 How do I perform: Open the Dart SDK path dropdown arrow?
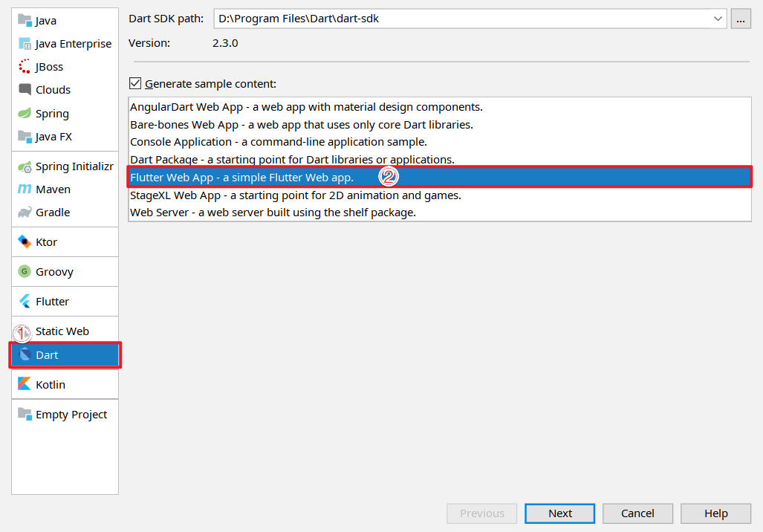tap(718, 19)
